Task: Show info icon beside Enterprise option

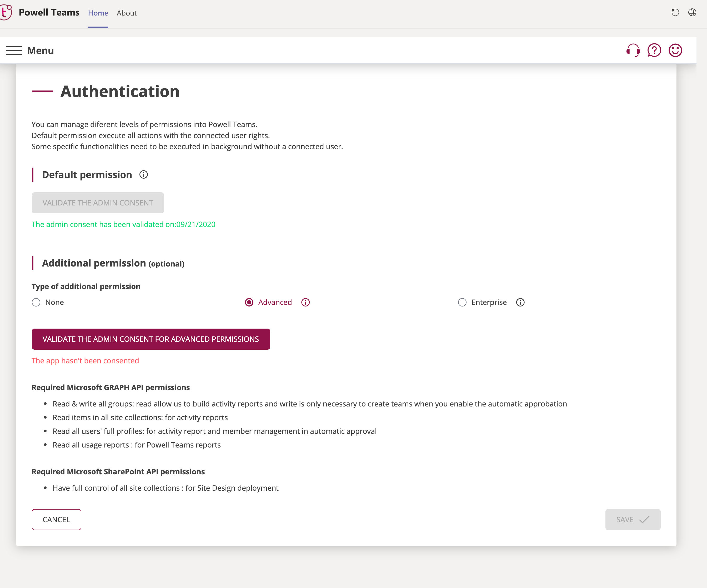Action: (520, 302)
